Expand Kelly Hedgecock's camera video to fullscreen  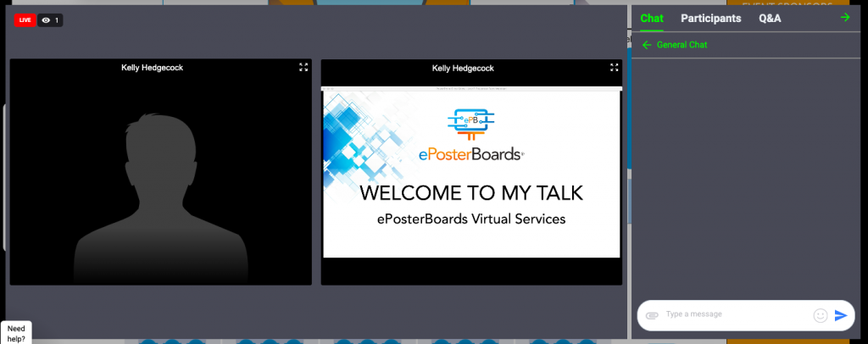tap(303, 67)
